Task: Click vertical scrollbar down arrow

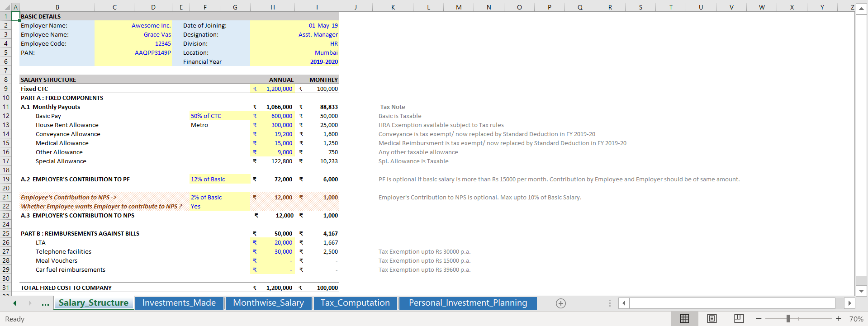Action: [861, 291]
